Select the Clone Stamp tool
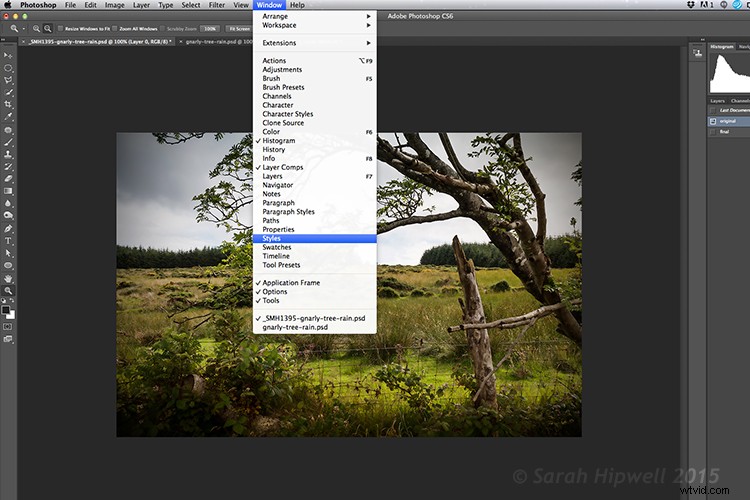The height and width of the screenshot is (500, 750). tap(8, 155)
